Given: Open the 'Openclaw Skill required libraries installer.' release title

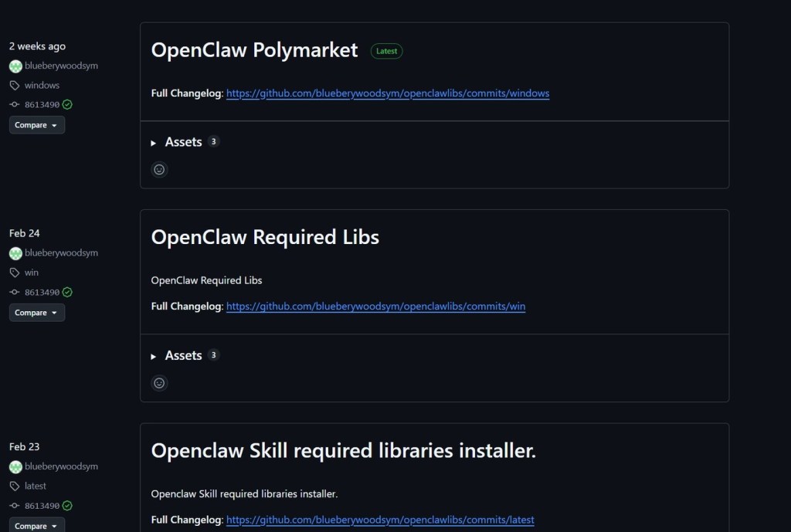Looking at the screenshot, I should click(343, 451).
